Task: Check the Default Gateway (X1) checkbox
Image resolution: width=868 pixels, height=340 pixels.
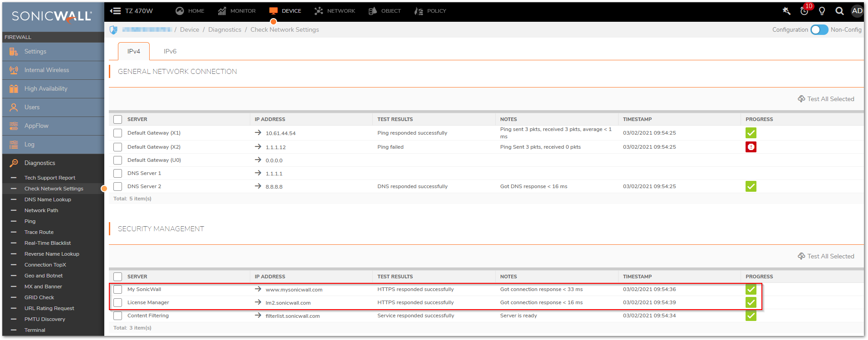Action: (x=118, y=133)
